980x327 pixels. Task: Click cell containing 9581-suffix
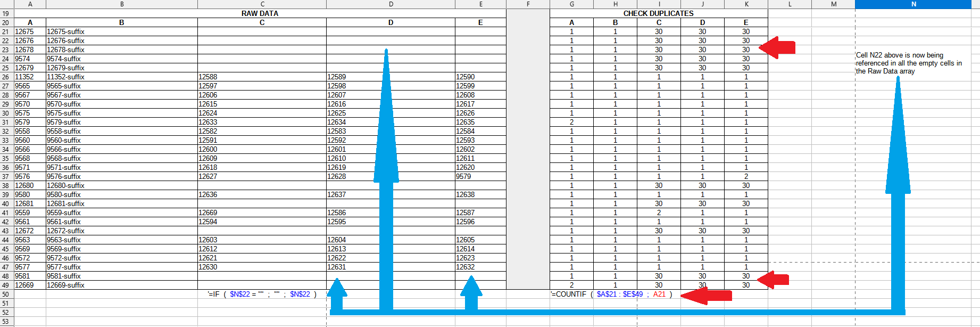[x=122, y=276]
